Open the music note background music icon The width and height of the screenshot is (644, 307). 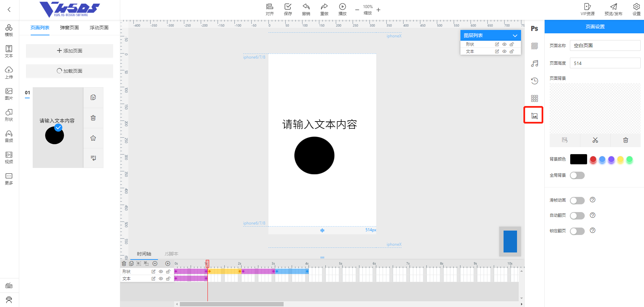tap(535, 64)
